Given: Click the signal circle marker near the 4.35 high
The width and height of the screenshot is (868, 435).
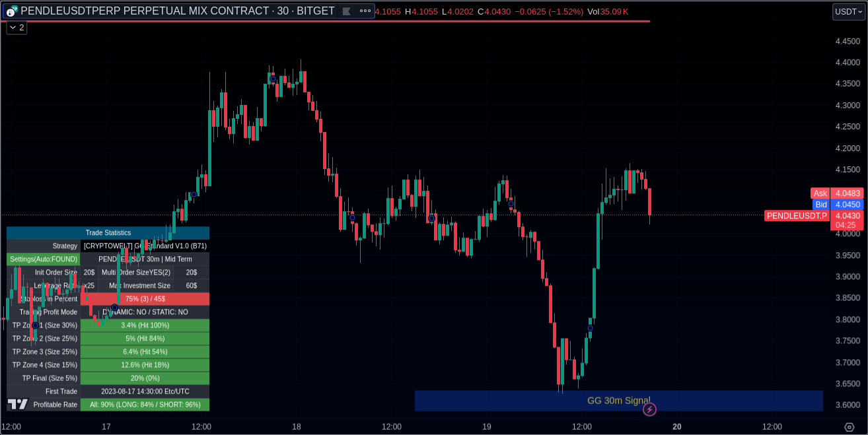Looking at the screenshot, I should (273, 79).
